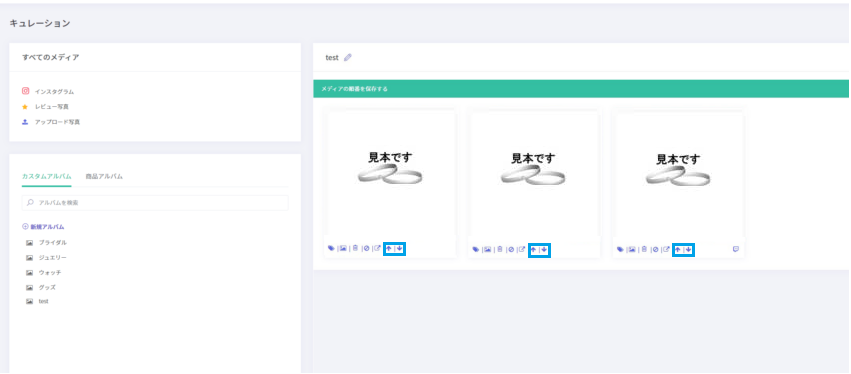Click the first 見本です ring thumbnail
This screenshot has height=374, width=851.
click(390, 174)
